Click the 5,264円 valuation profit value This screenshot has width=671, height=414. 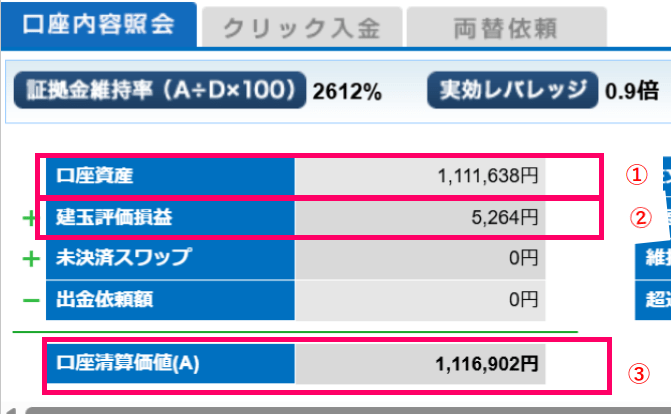(x=505, y=217)
